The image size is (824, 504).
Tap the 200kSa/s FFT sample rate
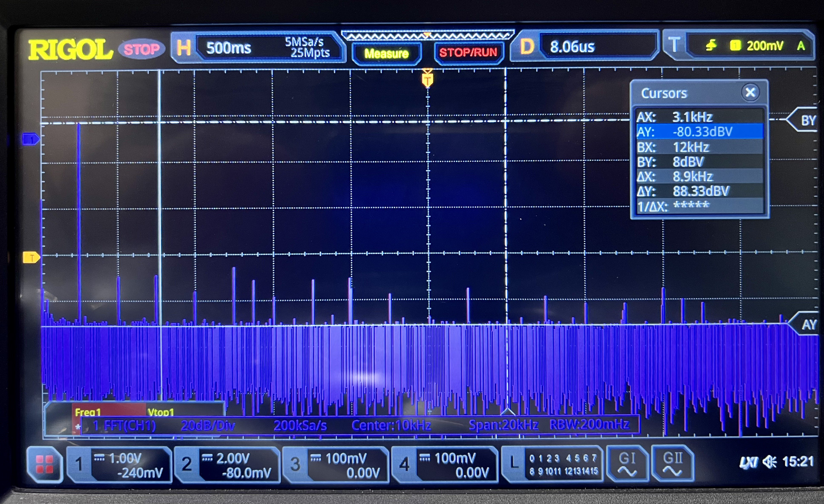coord(300,426)
